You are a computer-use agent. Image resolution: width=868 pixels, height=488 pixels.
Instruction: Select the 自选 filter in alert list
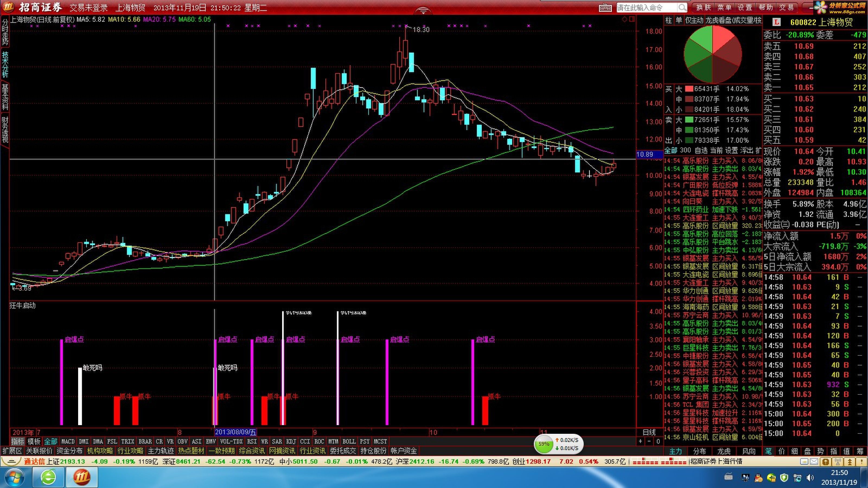pos(701,150)
